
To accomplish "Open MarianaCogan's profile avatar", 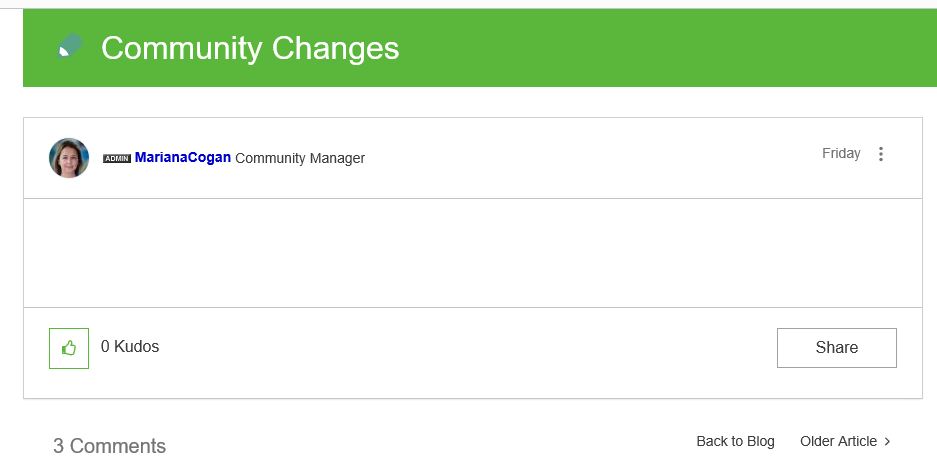I will pyautogui.click(x=69, y=158).
